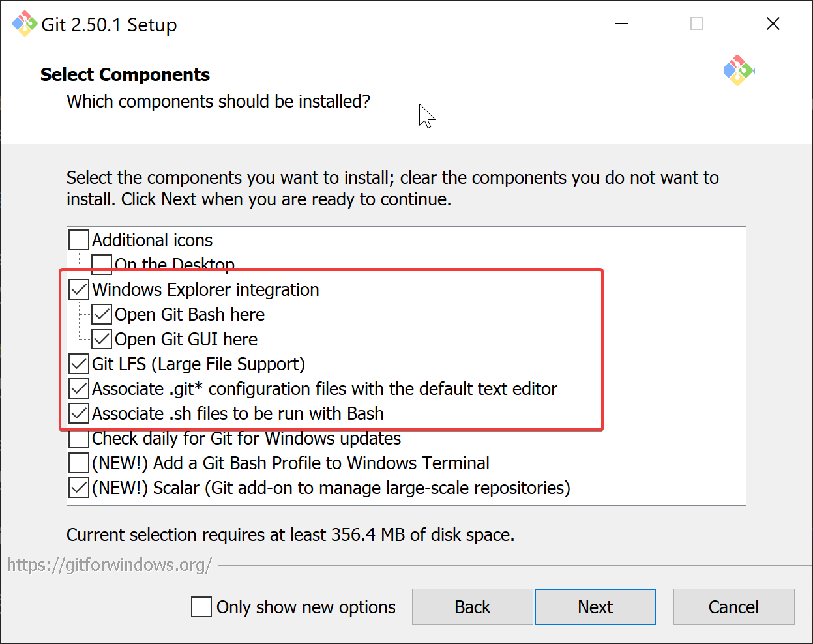The height and width of the screenshot is (644, 813).
Task: Minimize the Git Setup window
Action: [x=622, y=24]
